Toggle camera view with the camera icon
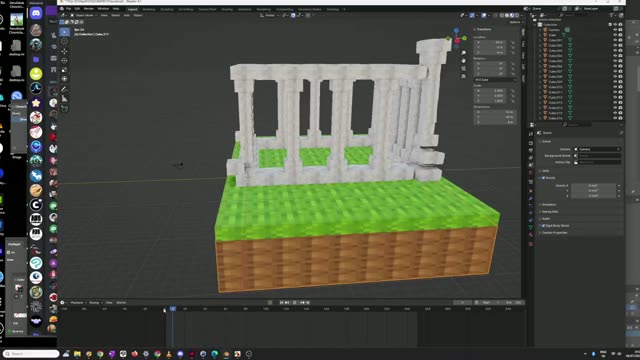The image size is (640, 360). [x=463, y=68]
